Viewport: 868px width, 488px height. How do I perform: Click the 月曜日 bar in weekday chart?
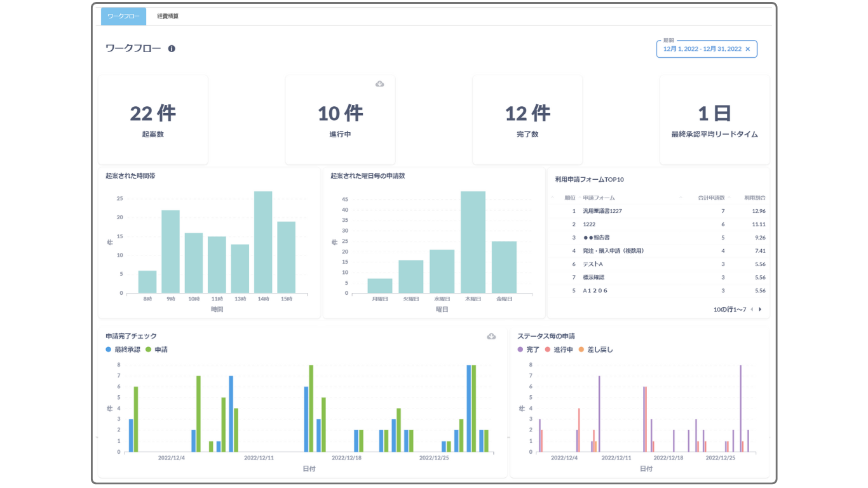(380, 285)
